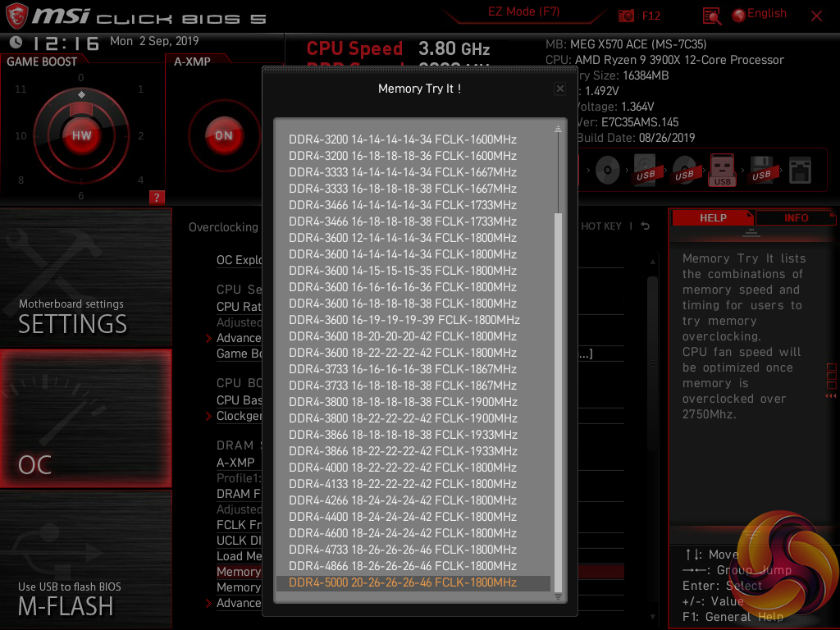This screenshot has height=630, width=840.
Task: Select the USB optical disc boot icon
Action: pyautogui.click(x=684, y=171)
